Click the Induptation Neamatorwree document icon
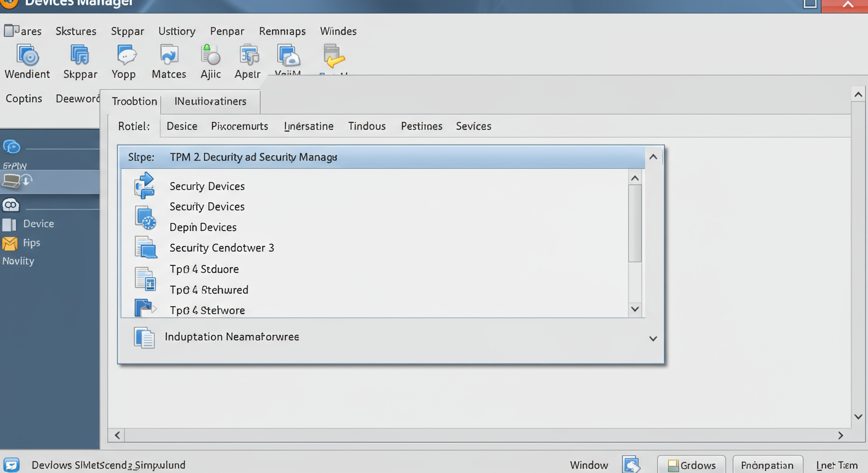The width and height of the screenshot is (868, 473). pyautogui.click(x=144, y=338)
